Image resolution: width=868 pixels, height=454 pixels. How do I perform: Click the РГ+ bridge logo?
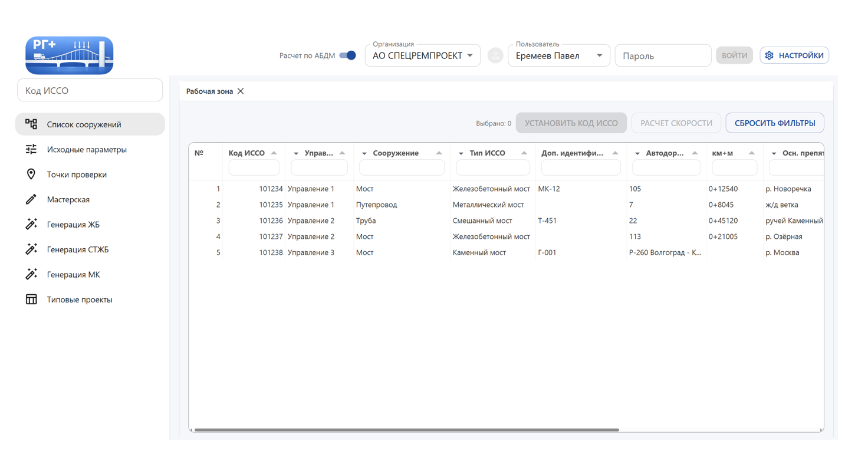[x=69, y=55]
